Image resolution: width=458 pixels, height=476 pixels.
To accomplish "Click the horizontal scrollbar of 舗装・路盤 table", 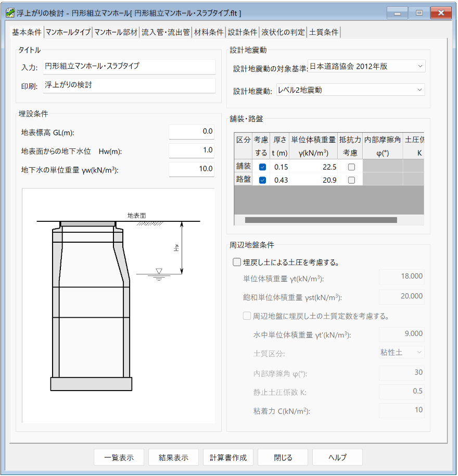I will (x=321, y=220).
